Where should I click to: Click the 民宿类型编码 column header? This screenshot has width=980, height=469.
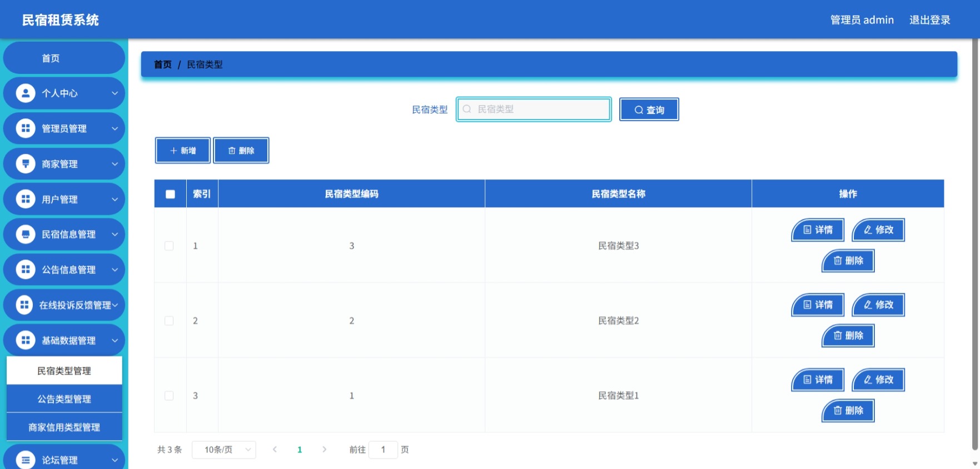tap(351, 194)
